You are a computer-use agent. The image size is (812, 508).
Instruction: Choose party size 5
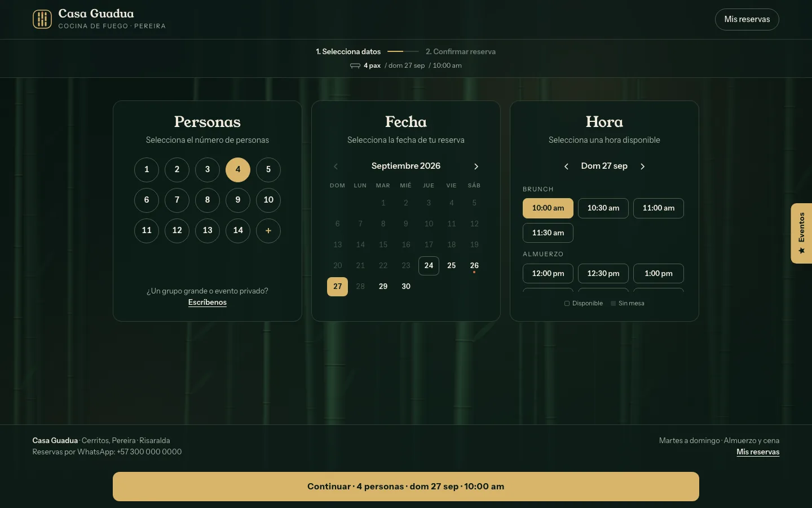click(x=268, y=169)
